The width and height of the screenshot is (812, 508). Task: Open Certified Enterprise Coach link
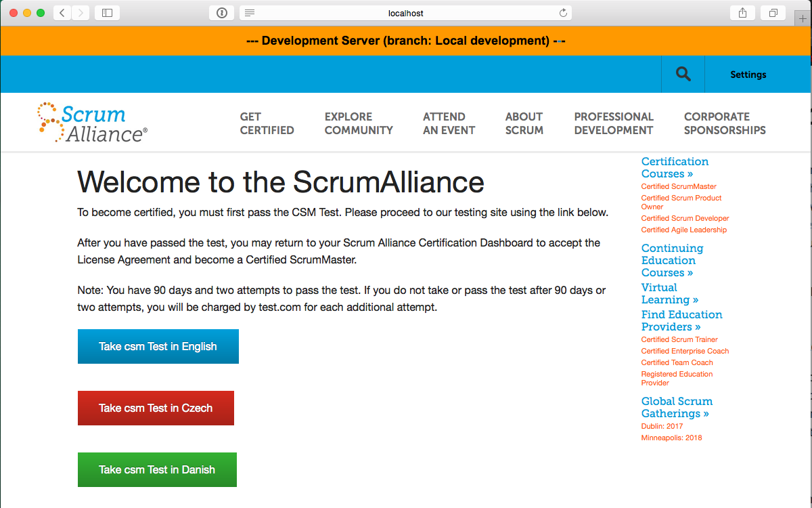(685, 351)
